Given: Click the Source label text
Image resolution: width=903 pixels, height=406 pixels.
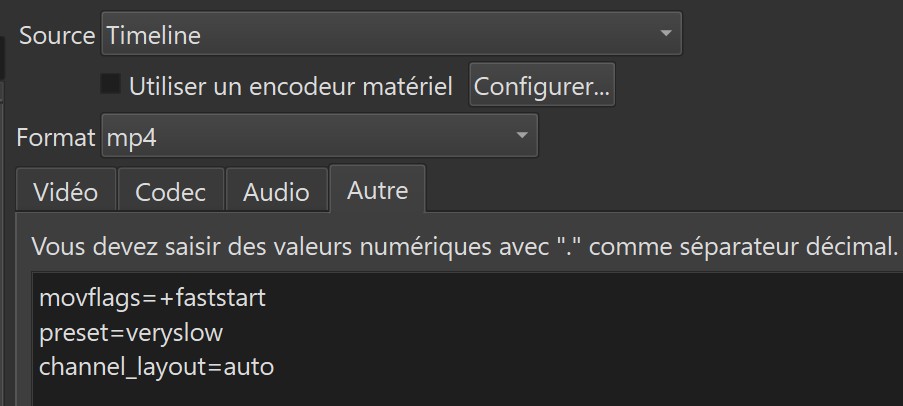Looking at the screenshot, I should click(x=57, y=35).
